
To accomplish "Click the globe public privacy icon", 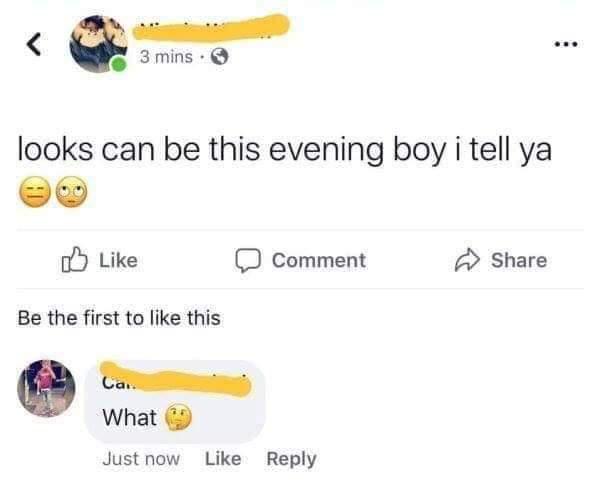I will coord(216,57).
